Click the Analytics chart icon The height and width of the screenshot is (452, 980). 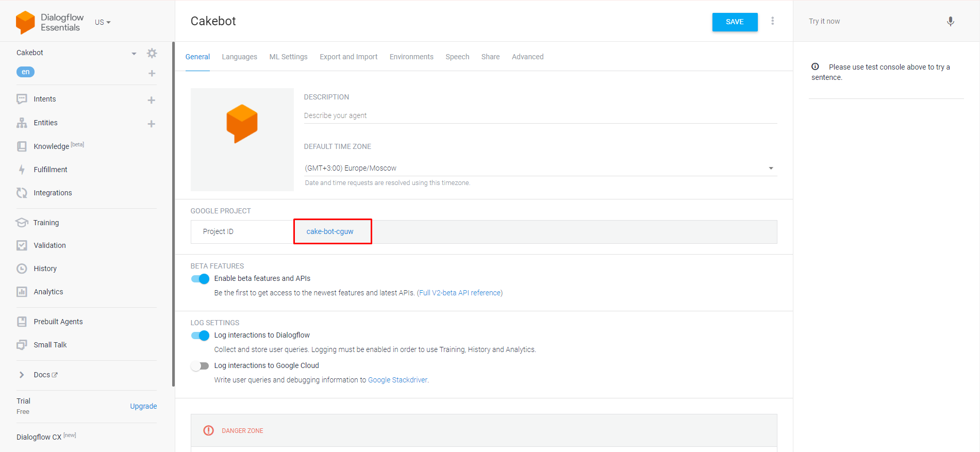tap(22, 292)
